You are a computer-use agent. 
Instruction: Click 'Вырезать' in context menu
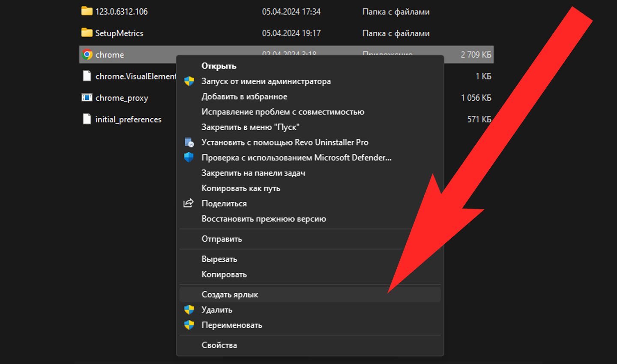(219, 259)
